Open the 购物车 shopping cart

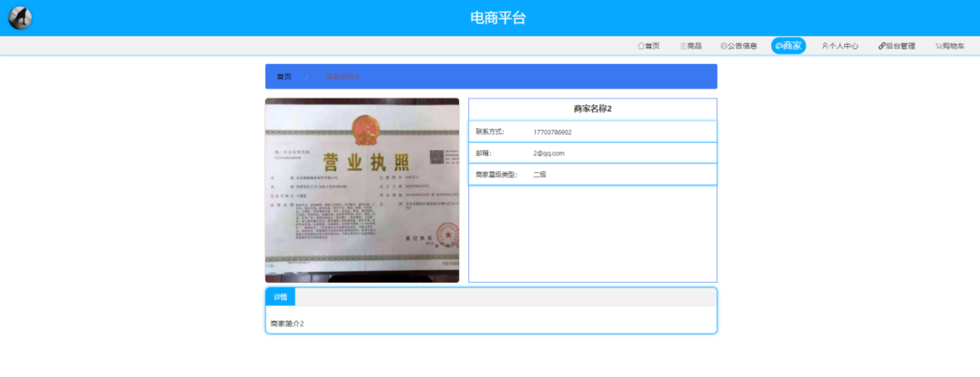[949, 46]
